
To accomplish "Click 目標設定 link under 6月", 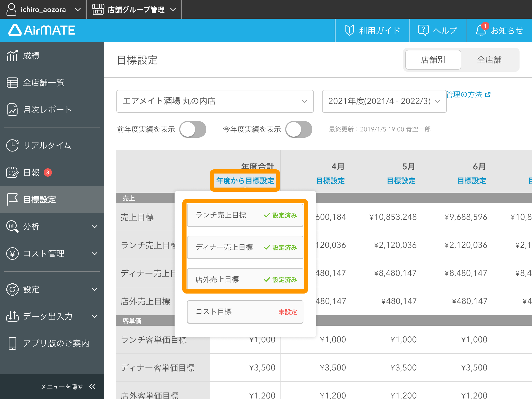I will click(x=472, y=181).
